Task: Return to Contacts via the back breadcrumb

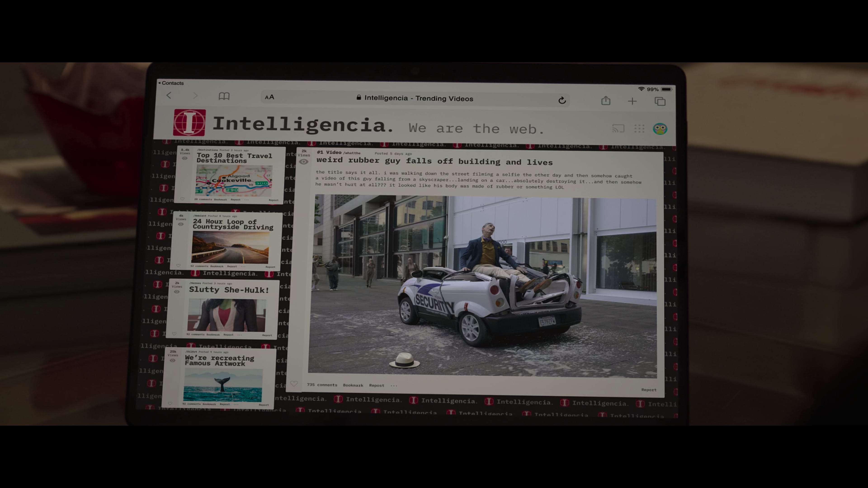Action: pos(171,83)
